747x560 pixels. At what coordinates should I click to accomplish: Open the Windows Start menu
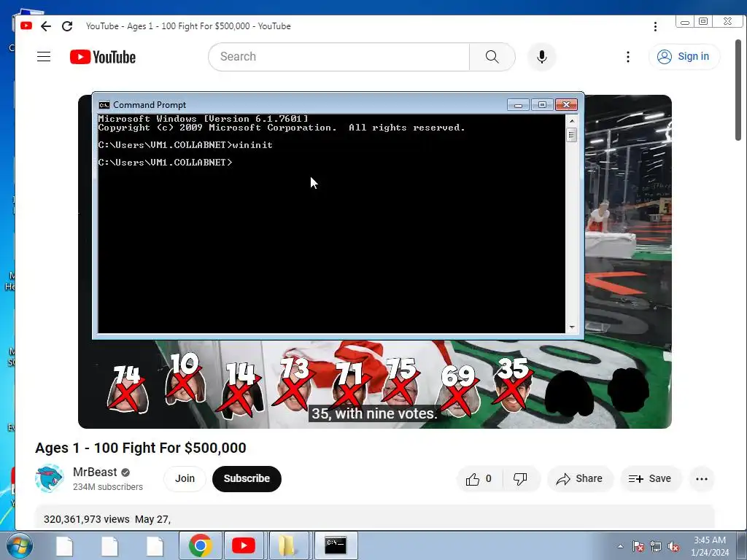[19, 545]
